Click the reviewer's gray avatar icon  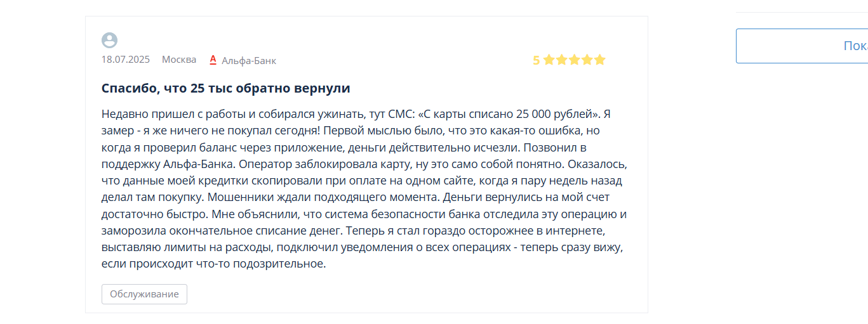pos(109,41)
